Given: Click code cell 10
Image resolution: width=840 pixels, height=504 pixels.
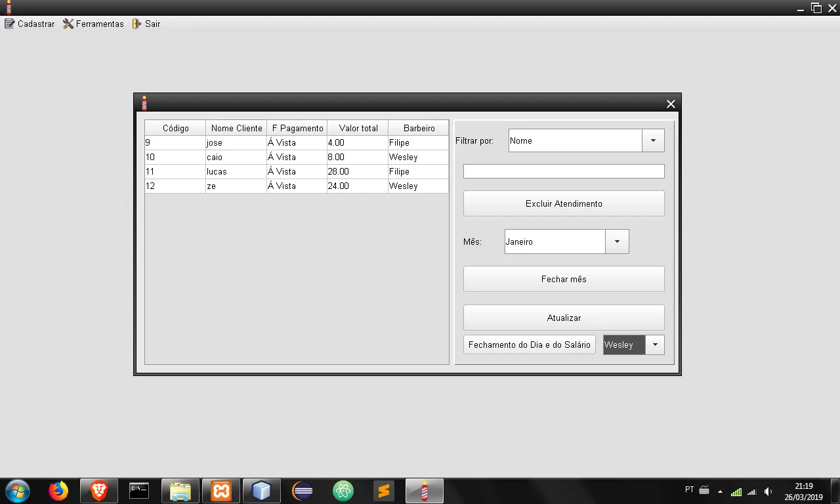Looking at the screenshot, I should click(x=175, y=157).
